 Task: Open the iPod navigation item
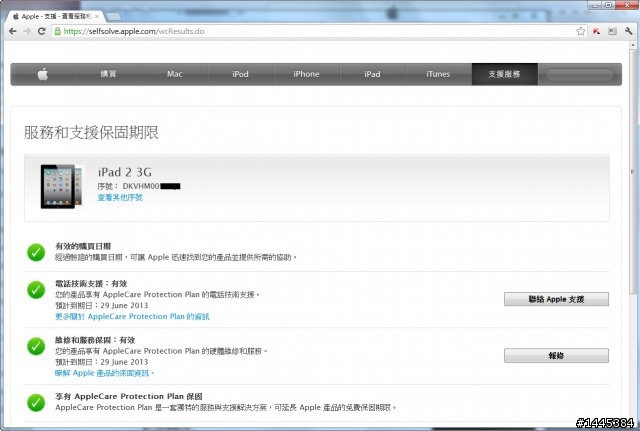(240, 74)
